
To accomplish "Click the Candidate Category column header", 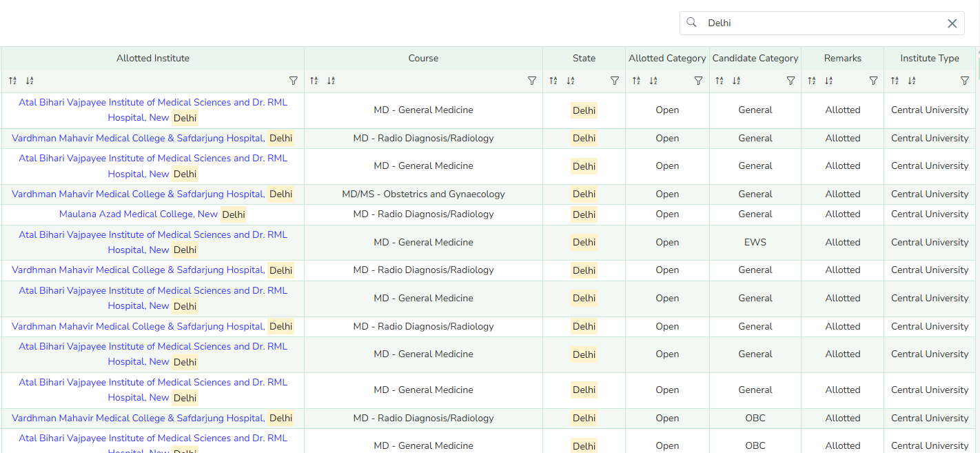I will click(755, 59).
